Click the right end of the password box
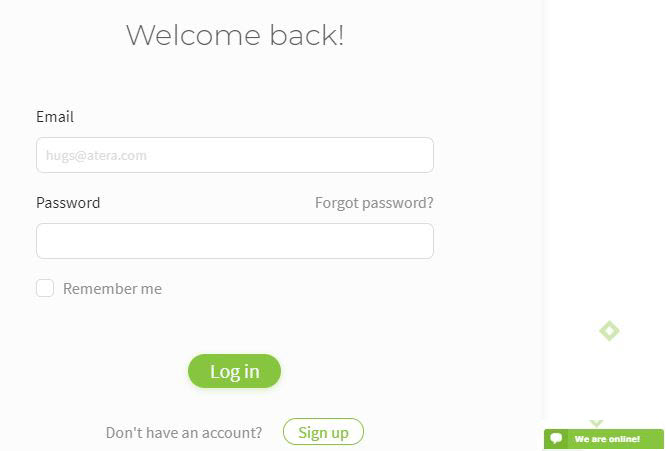The height and width of the screenshot is (451, 666). tap(420, 241)
